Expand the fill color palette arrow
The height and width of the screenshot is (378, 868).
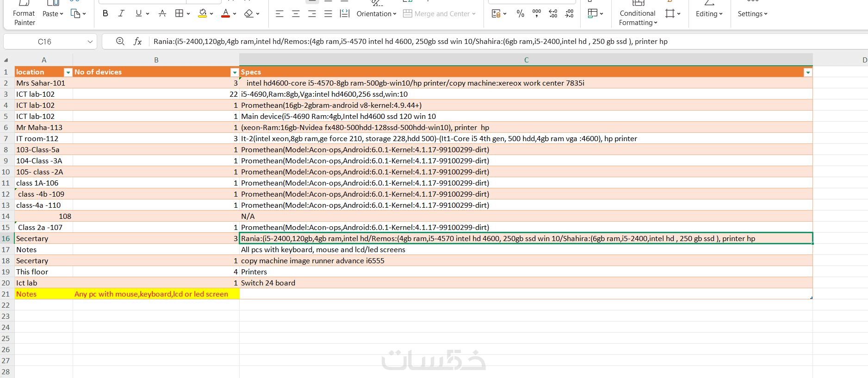click(x=211, y=14)
